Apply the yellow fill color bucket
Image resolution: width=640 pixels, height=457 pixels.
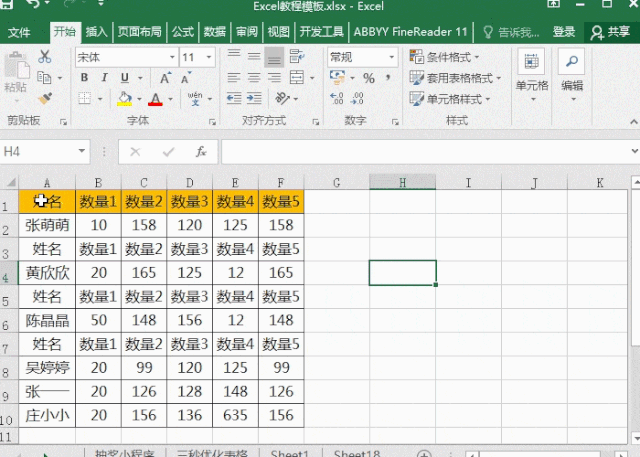coord(124,98)
